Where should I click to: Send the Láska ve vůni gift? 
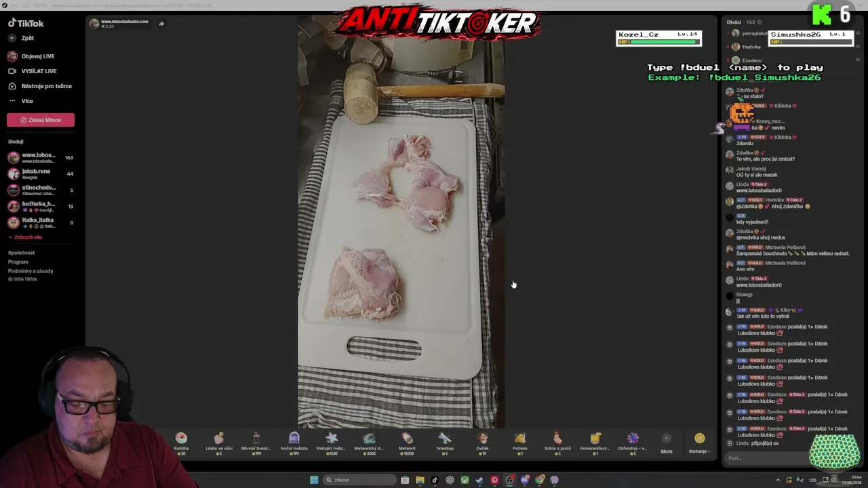point(218,443)
